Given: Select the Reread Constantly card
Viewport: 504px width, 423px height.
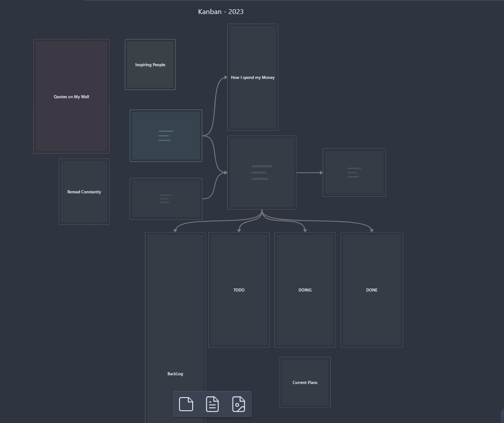Looking at the screenshot, I should pos(84,192).
